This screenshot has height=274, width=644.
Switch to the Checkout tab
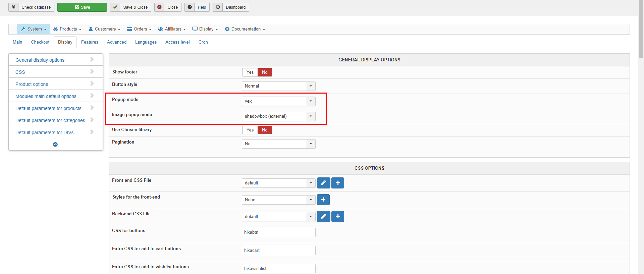[40, 42]
